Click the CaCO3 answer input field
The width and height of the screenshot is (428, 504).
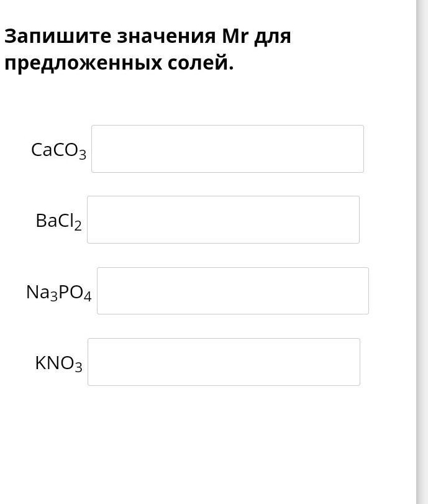click(x=227, y=149)
